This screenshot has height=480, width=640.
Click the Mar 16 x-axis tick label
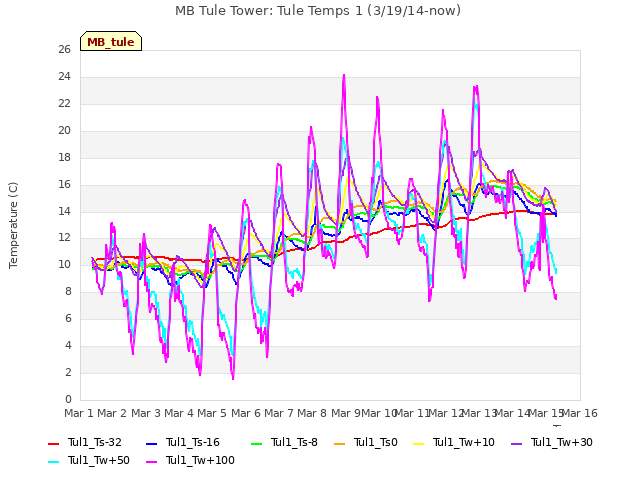(x=580, y=413)
